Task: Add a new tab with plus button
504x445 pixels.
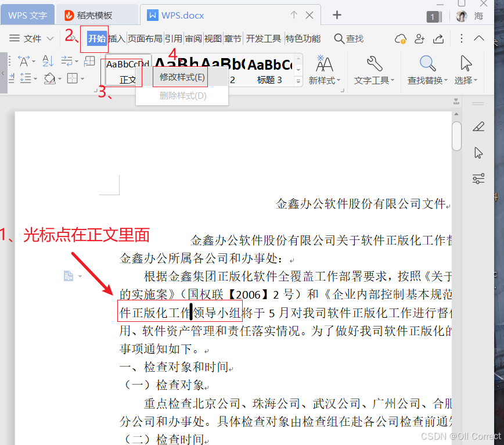Action: 337,15
